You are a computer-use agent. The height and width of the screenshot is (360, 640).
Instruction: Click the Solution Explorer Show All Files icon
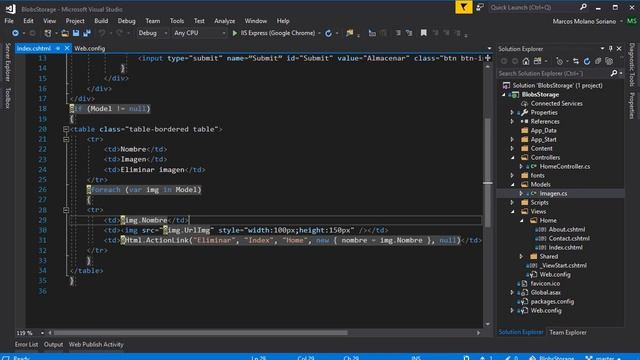click(x=609, y=61)
